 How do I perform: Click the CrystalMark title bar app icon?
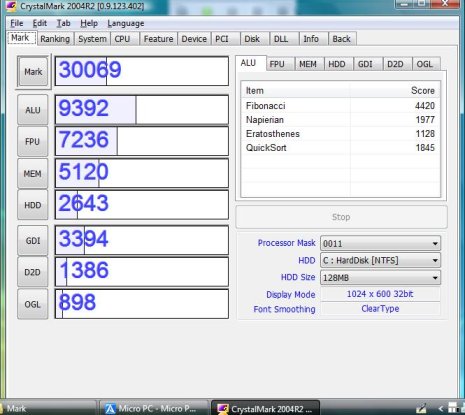click(x=11, y=6)
